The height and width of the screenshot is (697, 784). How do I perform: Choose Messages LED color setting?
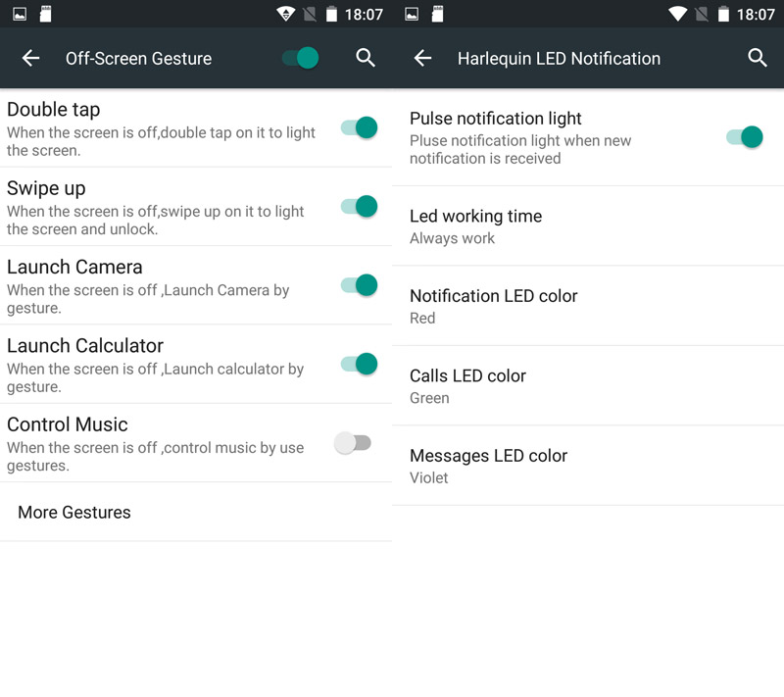pos(588,466)
